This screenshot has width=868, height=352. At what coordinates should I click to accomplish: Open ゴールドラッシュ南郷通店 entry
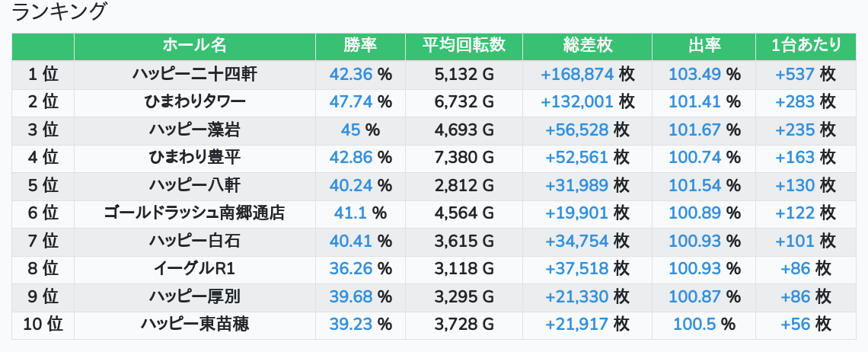click(195, 213)
